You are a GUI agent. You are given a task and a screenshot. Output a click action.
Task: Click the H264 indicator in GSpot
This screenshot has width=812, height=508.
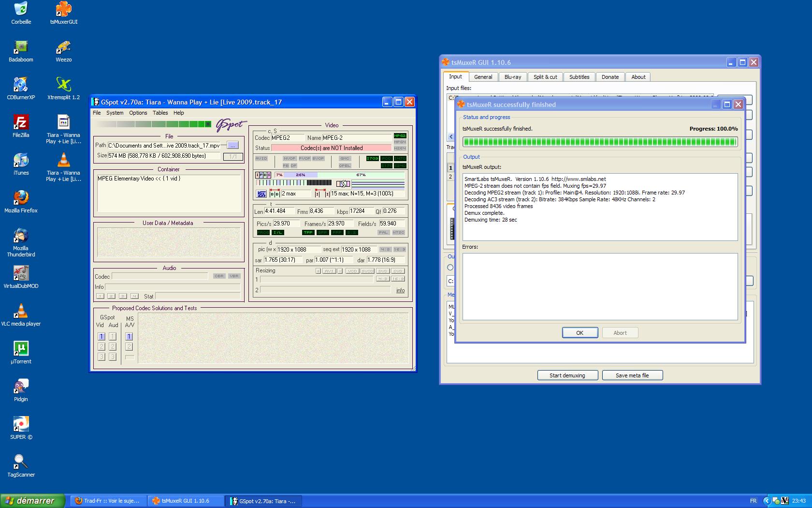pyautogui.click(x=400, y=148)
